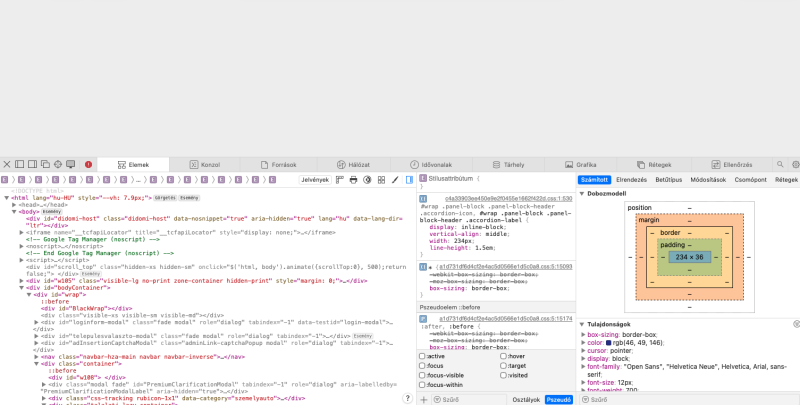
Task: Toggle forced dark/light appearance icon
Action: (367, 180)
